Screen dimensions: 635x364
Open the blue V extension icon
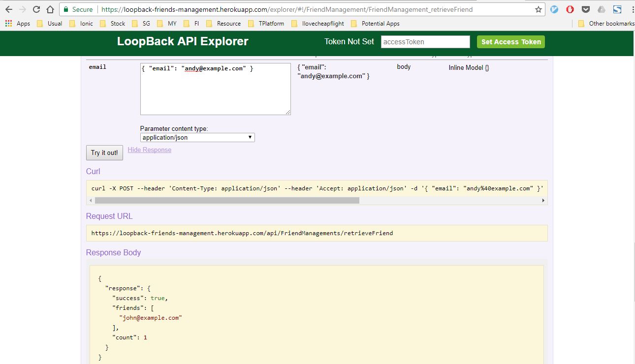click(555, 9)
